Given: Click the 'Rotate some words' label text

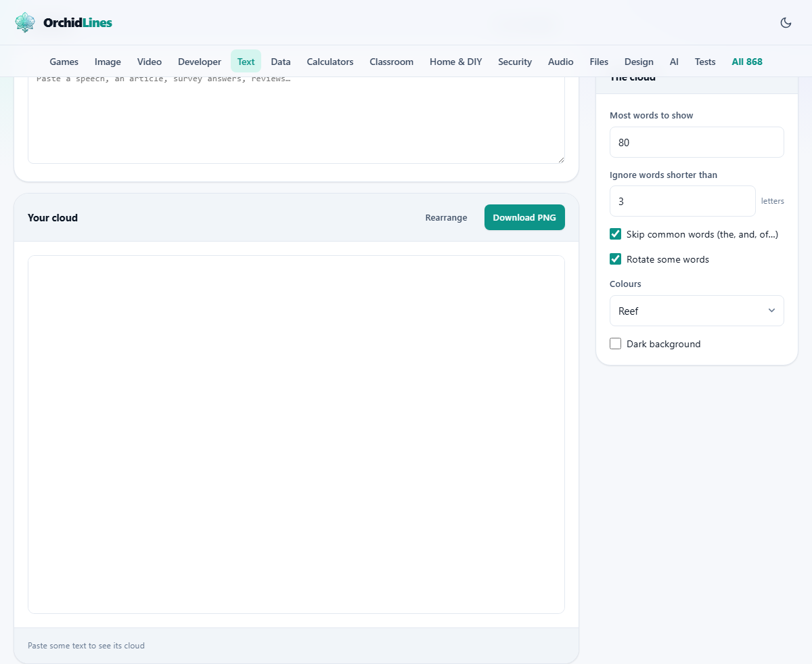Looking at the screenshot, I should point(668,259).
